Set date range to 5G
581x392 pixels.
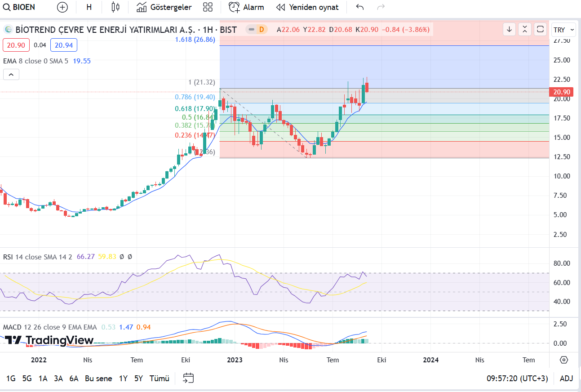(x=27, y=379)
